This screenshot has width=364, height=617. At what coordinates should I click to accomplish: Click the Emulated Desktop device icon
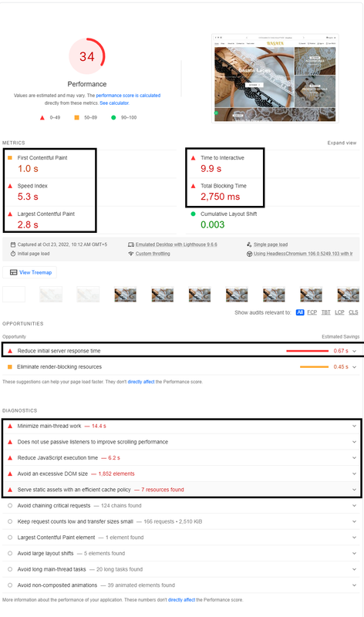[131, 244]
